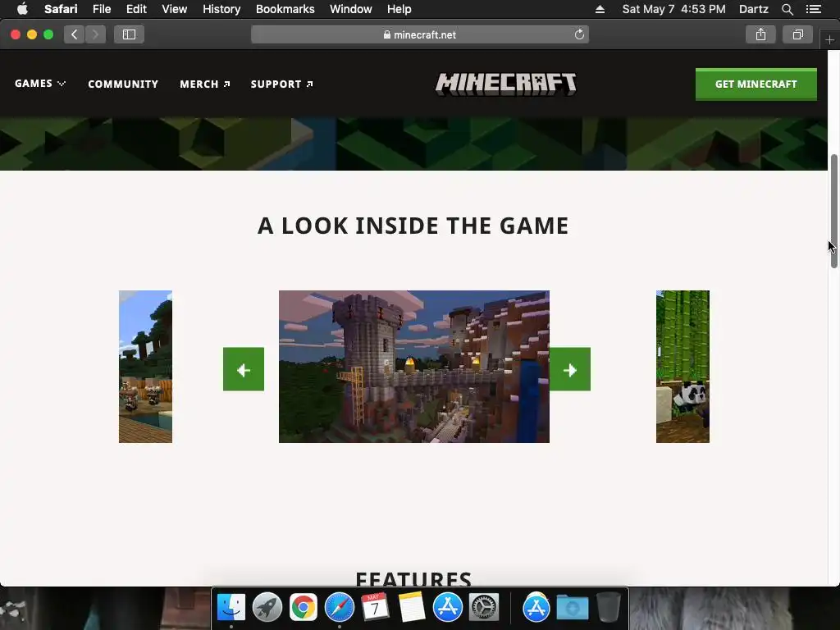Viewport: 840px width, 630px height.
Task: Open the Apple menu
Action: coord(22,9)
